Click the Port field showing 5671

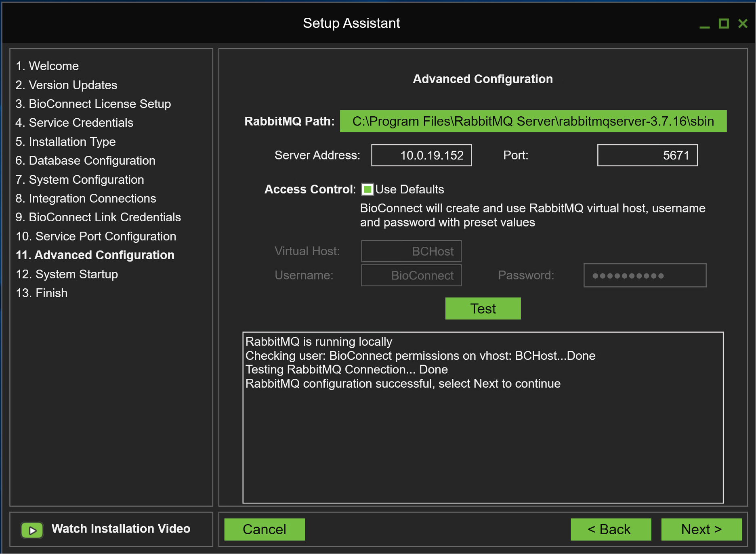[x=647, y=155]
